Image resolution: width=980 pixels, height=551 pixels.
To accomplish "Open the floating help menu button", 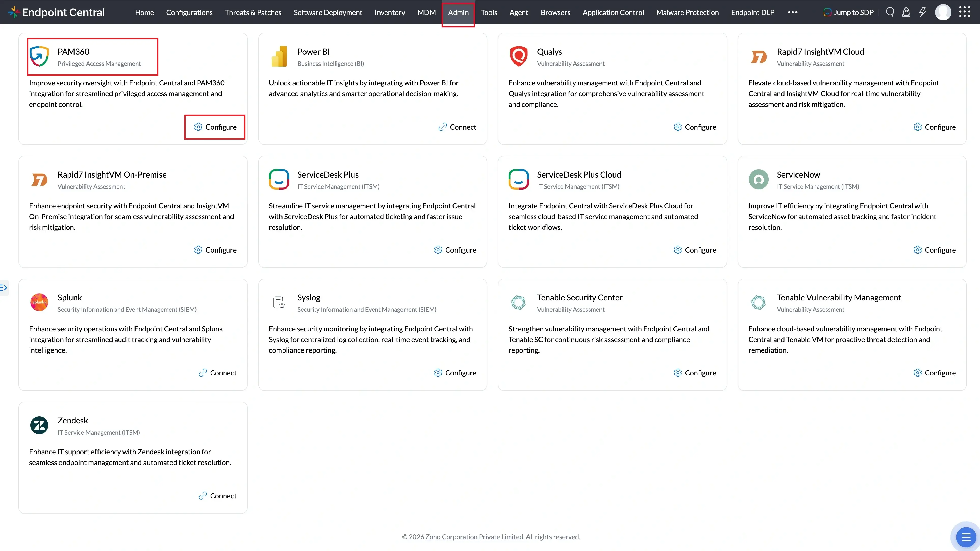I will coord(966,537).
